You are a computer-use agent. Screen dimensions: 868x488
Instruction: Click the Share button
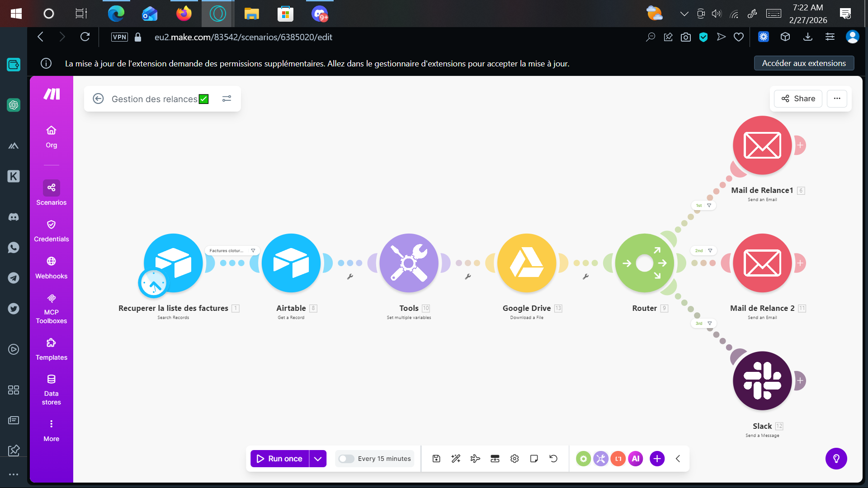[x=798, y=99]
